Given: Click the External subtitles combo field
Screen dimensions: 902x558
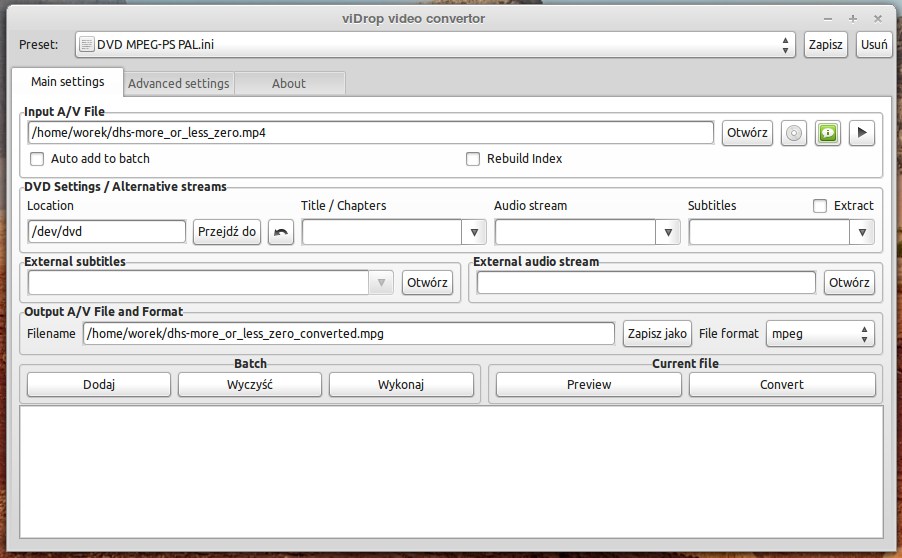Looking at the screenshot, I should point(198,282).
